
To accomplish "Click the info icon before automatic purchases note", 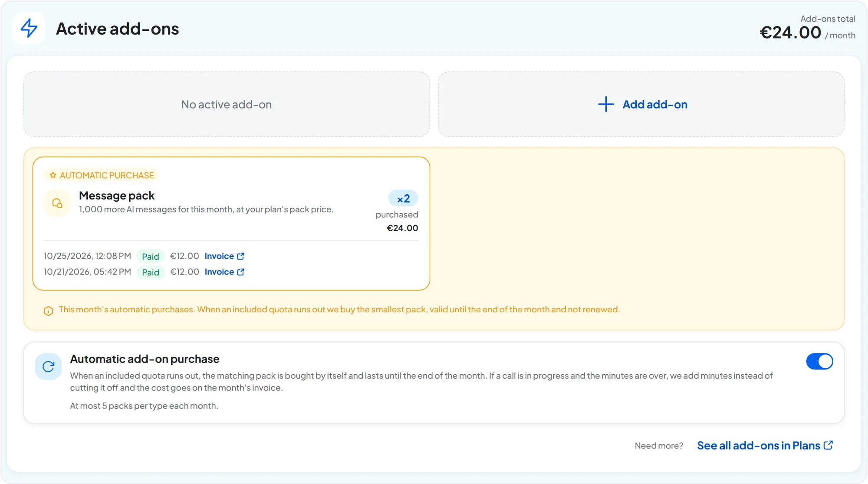I will coord(48,311).
